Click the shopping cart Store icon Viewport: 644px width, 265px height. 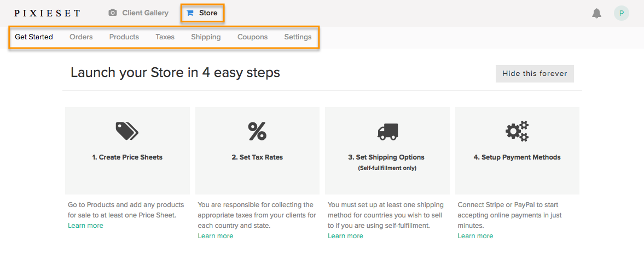pyautogui.click(x=190, y=13)
